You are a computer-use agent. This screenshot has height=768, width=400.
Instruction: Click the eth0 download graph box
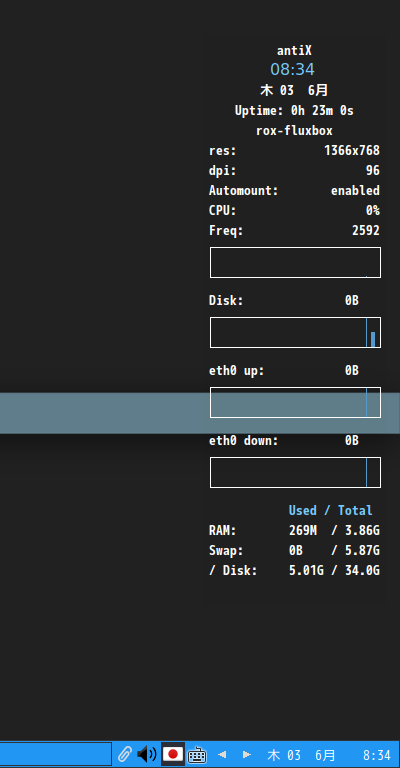coord(295,473)
